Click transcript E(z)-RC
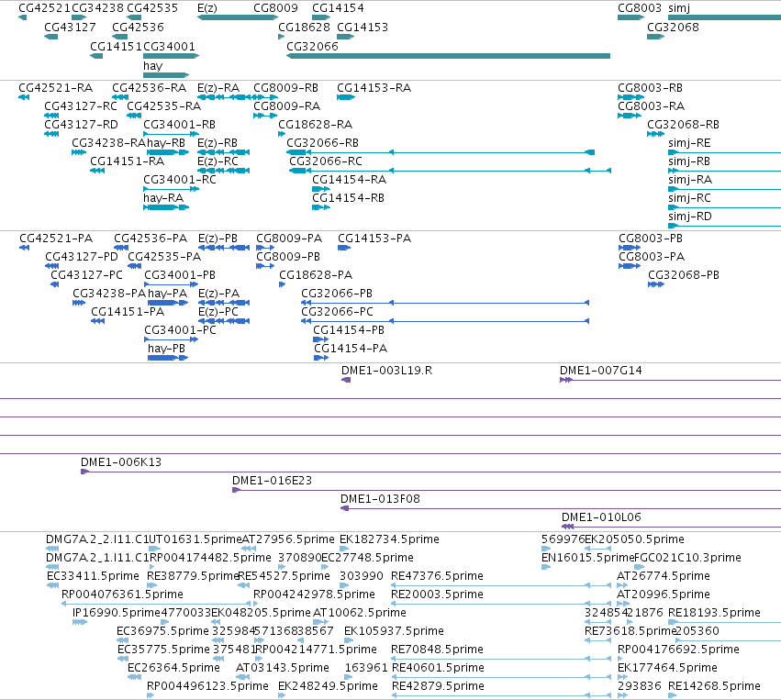 [223, 171]
